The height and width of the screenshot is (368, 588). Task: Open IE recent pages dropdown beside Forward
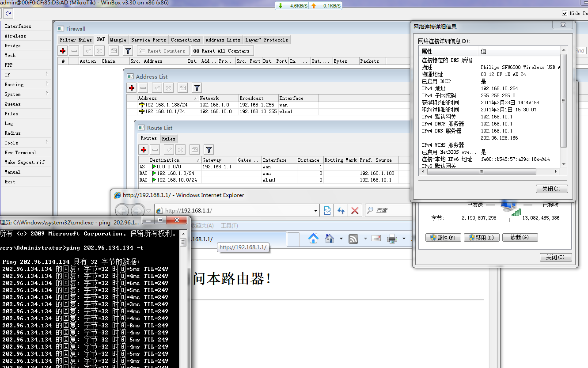(x=149, y=211)
